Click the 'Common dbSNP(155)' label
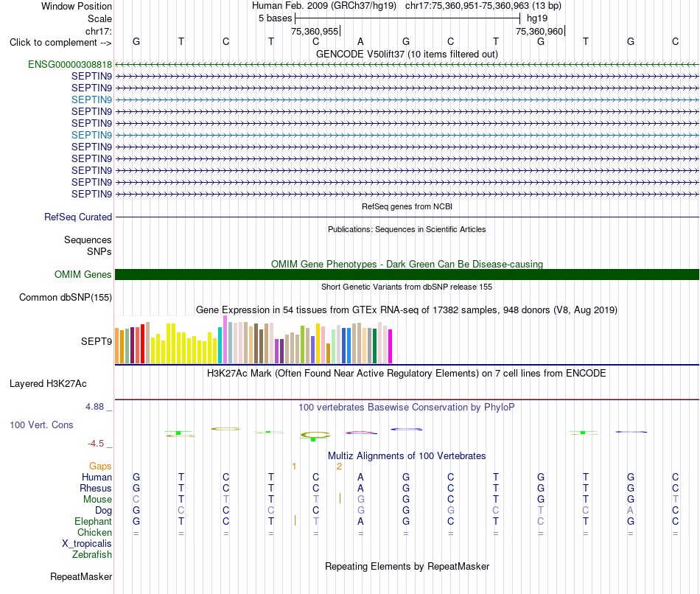 point(65,298)
